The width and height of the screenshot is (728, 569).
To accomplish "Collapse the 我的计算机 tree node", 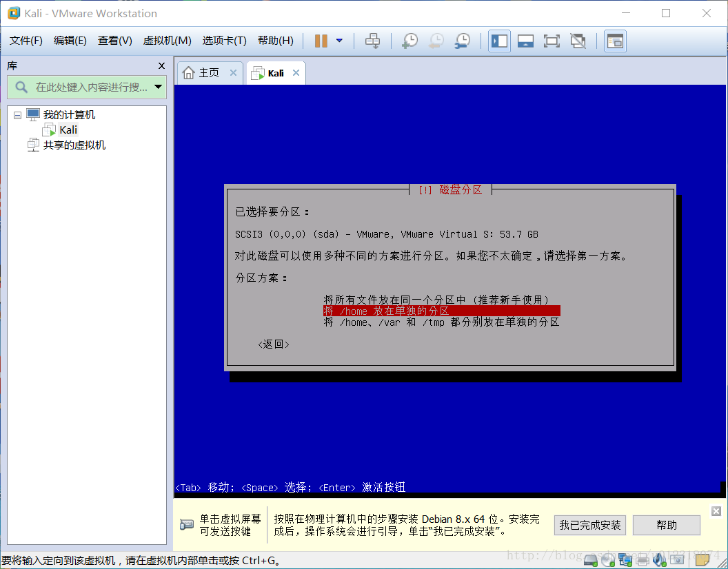I will click(18, 115).
